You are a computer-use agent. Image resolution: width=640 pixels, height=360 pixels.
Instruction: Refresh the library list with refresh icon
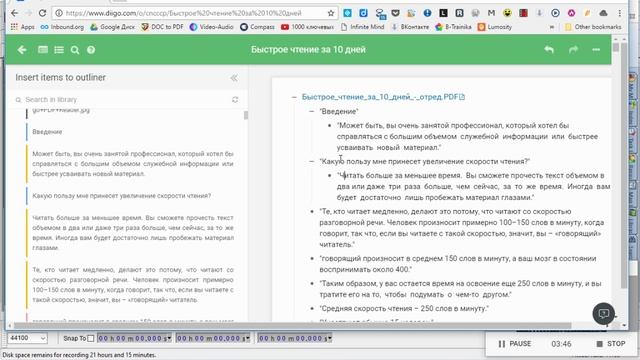coord(235,100)
